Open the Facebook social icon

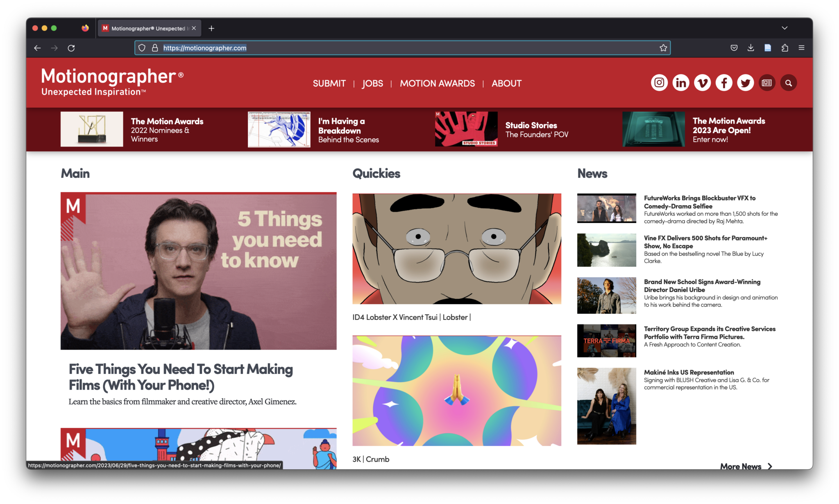[x=724, y=83]
